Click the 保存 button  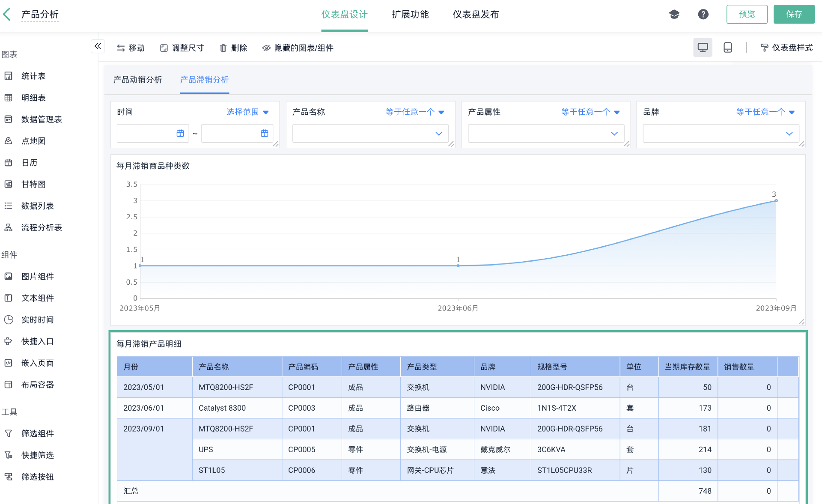[794, 15]
